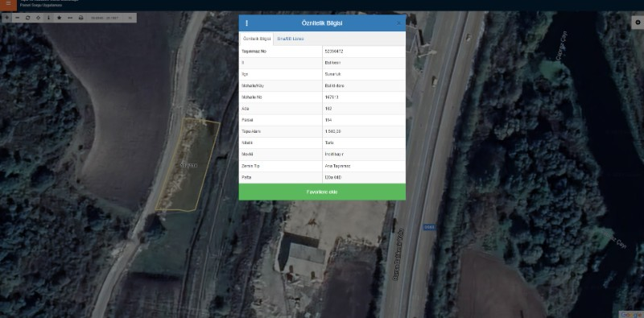Click the Pafta value cell
The image size is (644, 318).
pyautogui.click(x=364, y=177)
